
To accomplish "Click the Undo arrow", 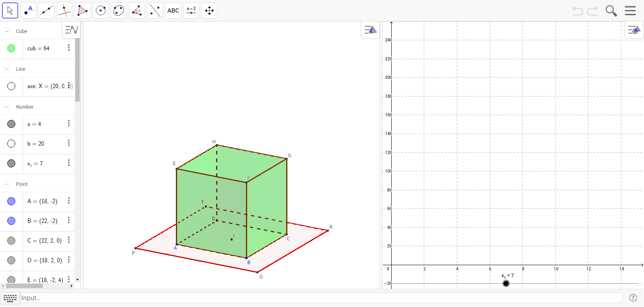I will click(578, 11).
